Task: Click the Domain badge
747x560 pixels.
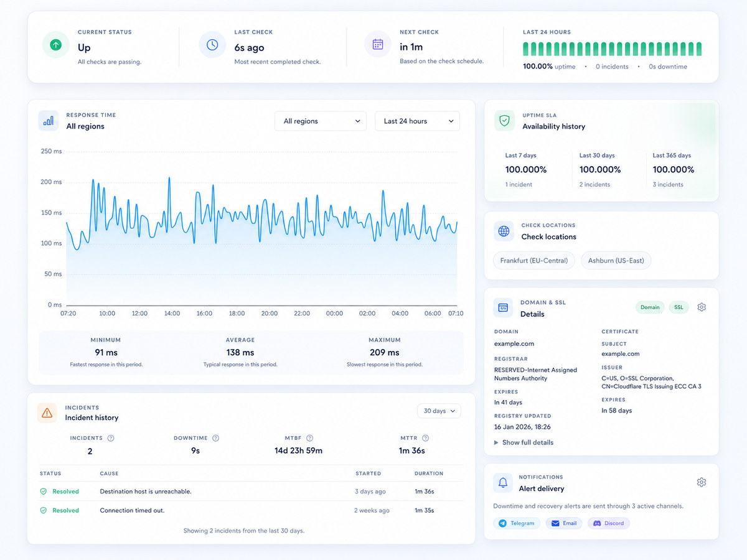Action: point(650,307)
